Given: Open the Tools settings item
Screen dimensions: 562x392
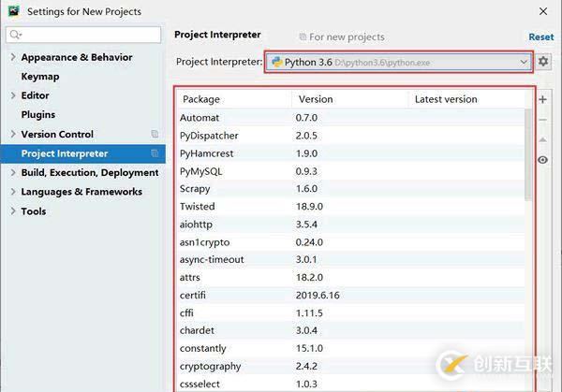Looking at the screenshot, I should (x=34, y=211).
